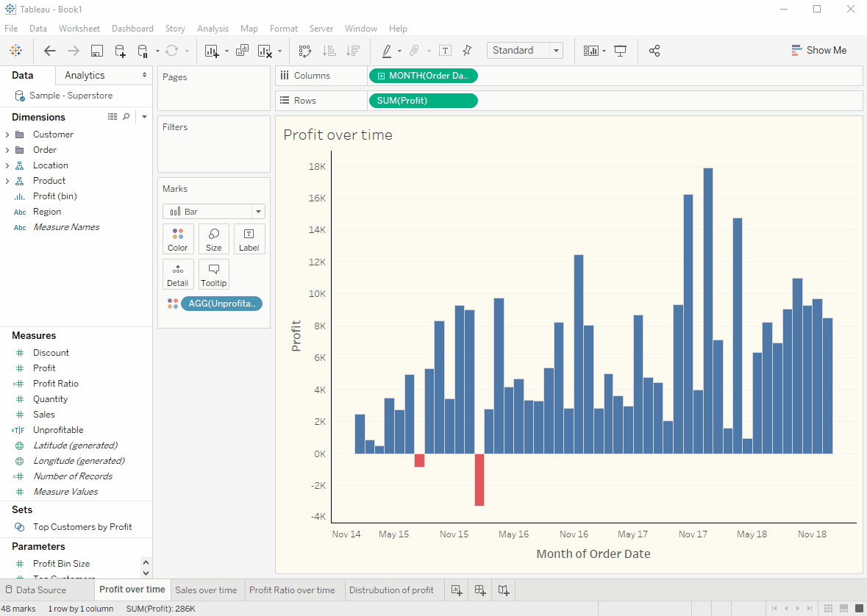Click the new worksheet icon beside sheet tabs
The width and height of the screenshot is (867, 616).
click(x=457, y=590)
